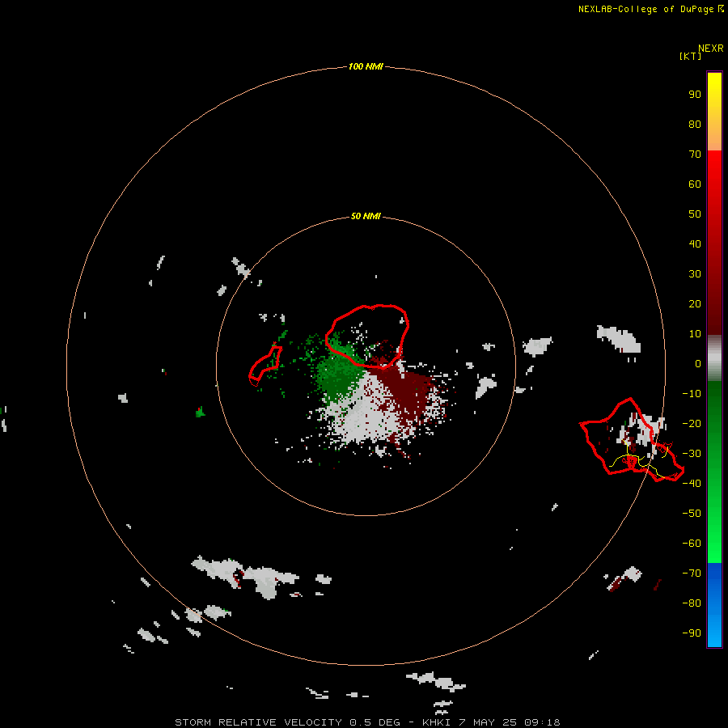This screenshot has width=728, height=728.
Task: Click the 7 MAY 25 date text
Action: click(x=488, y=722)
